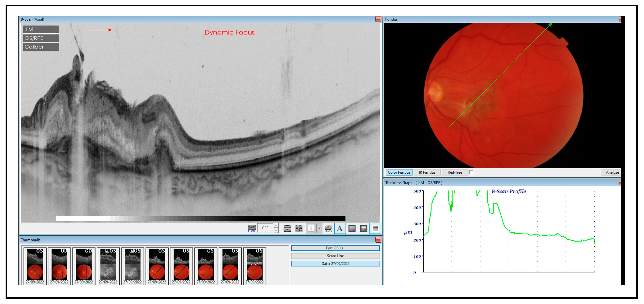
Task: Open the grid layout dropdown arrow
Action: pos(319,228)
